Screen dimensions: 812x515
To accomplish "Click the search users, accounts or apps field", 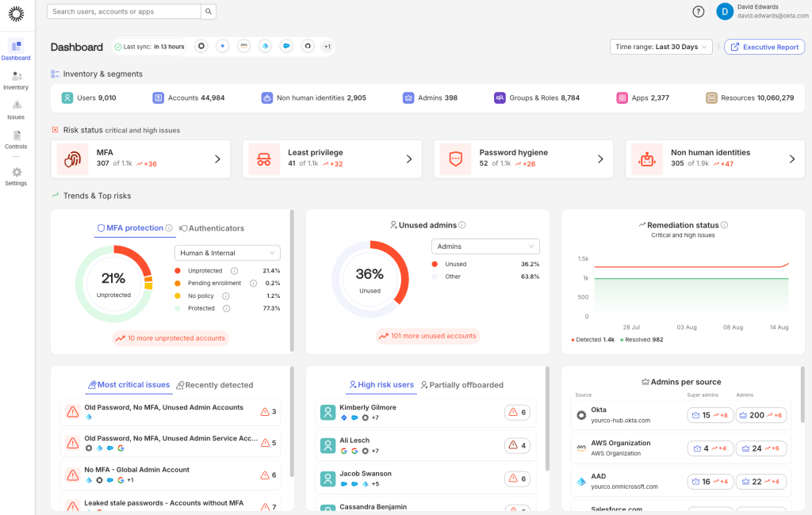I will (123, 12).
